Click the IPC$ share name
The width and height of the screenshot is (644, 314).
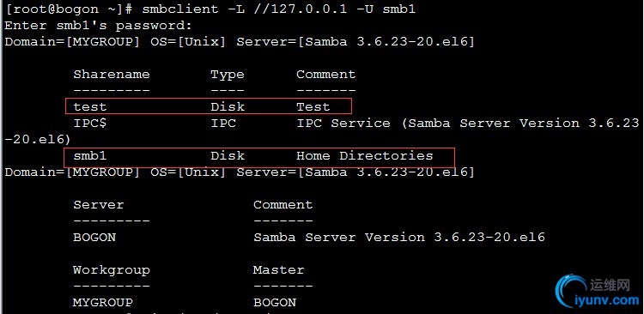point(90,124)
